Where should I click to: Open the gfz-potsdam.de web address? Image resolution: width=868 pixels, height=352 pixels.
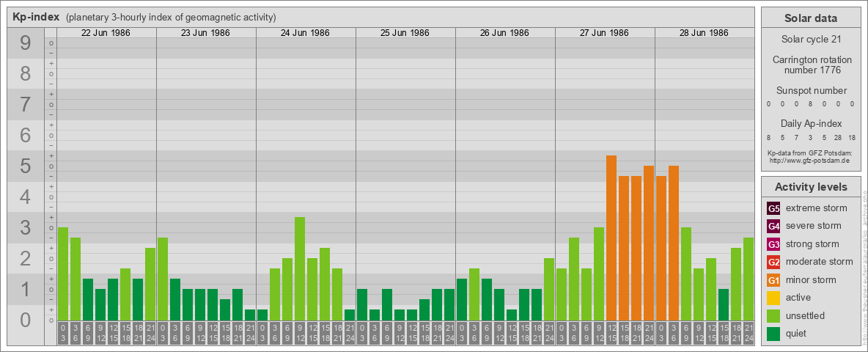click(x=811, y=161)
